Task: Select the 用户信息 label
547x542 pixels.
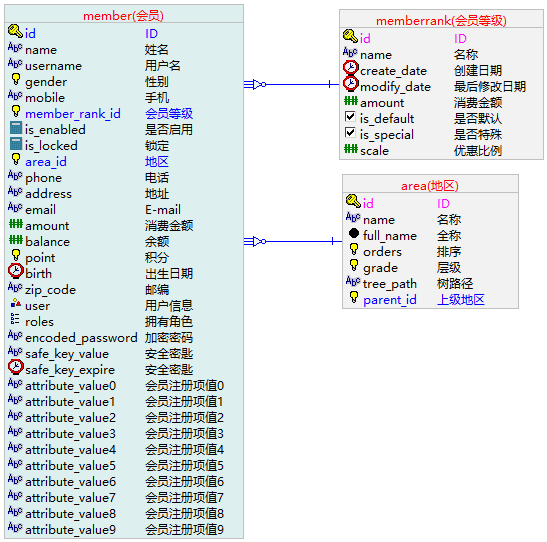Action: pyautogui.click(x=169, y=306)
